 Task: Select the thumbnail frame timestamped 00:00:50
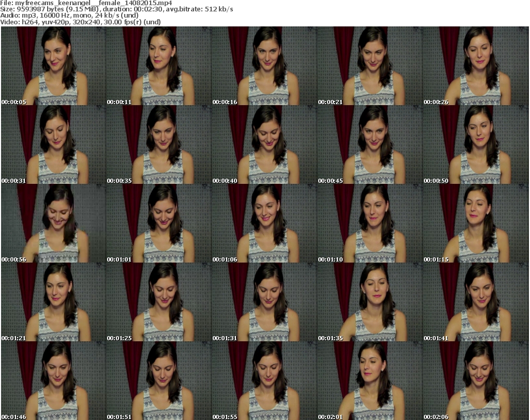click(476, 144)
